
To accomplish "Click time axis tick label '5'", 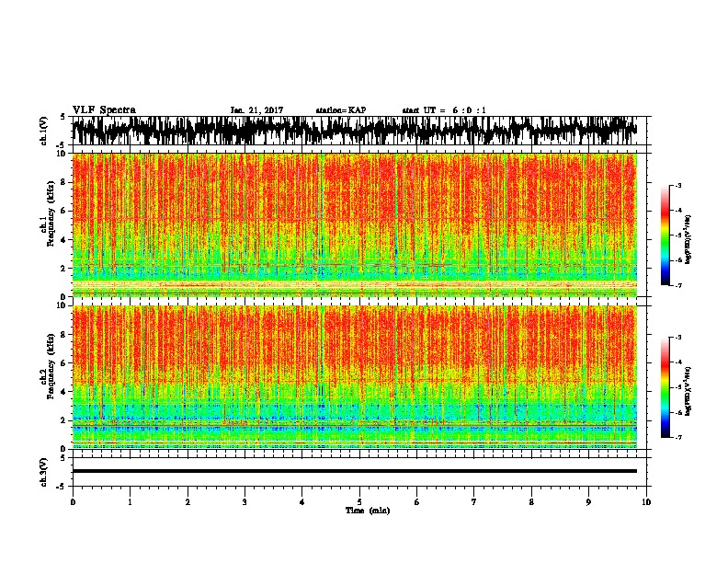I will click(x=359, y=501).
